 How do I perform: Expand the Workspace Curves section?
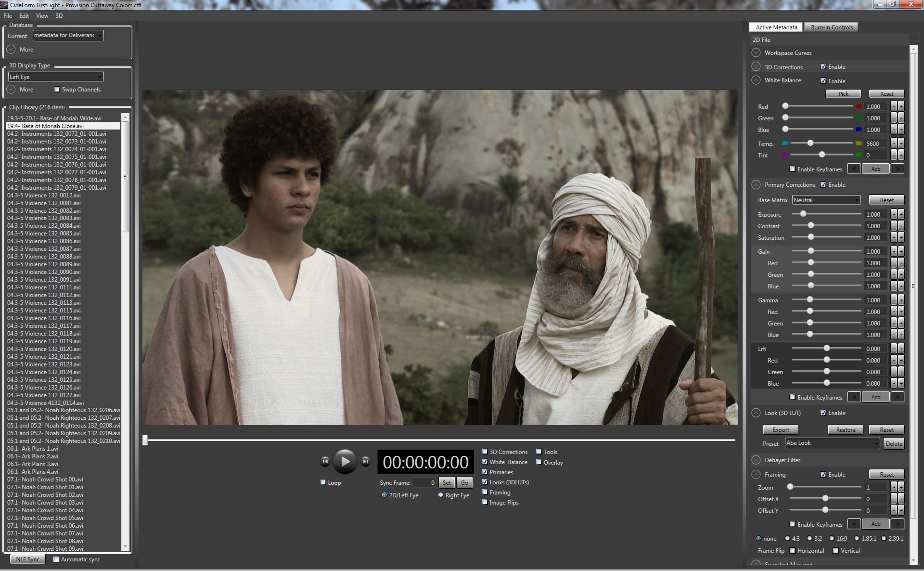tap(756, 52)
